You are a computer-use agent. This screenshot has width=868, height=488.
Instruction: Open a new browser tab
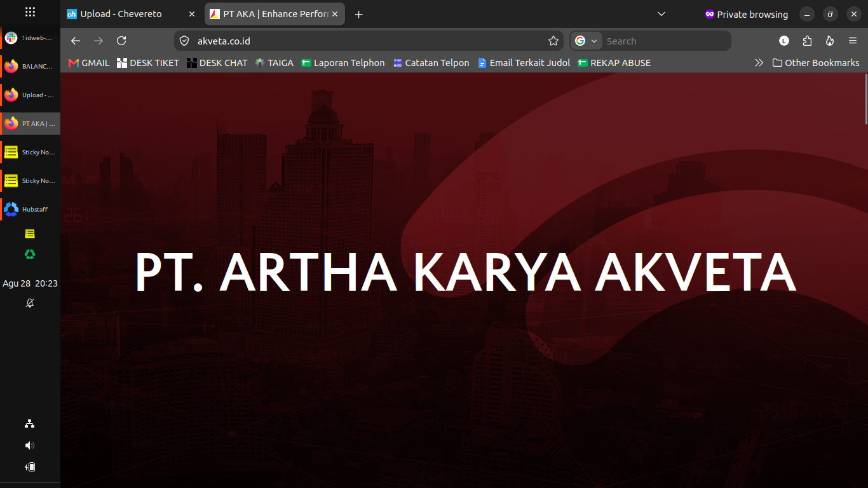359,14
